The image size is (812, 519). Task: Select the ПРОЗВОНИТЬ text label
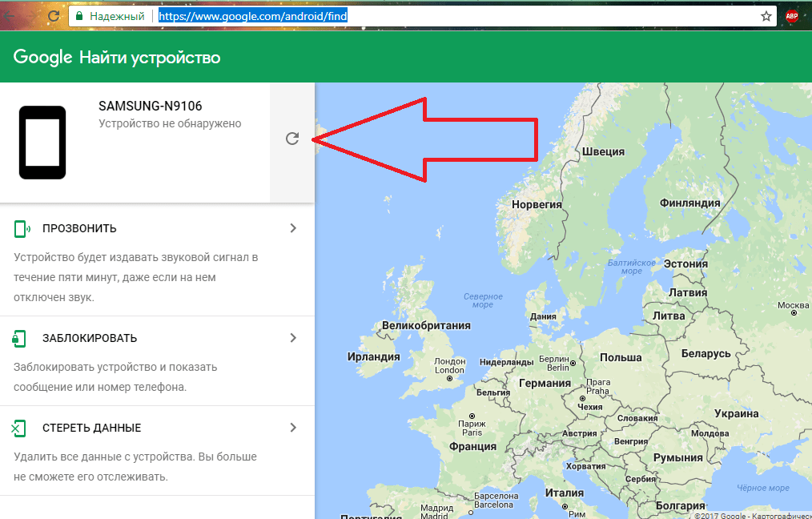pyautogui.click(x=79, y=229)
